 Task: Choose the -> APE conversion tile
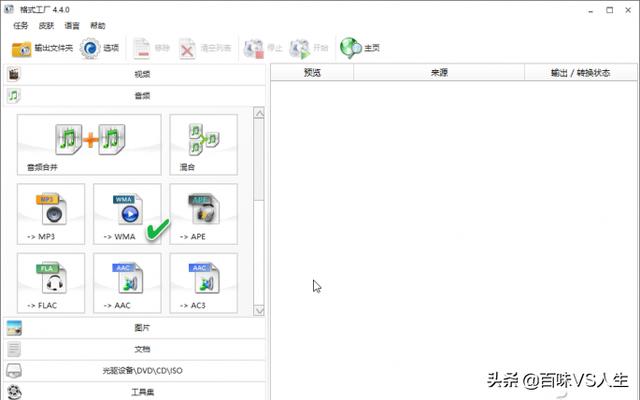[203, 214]
